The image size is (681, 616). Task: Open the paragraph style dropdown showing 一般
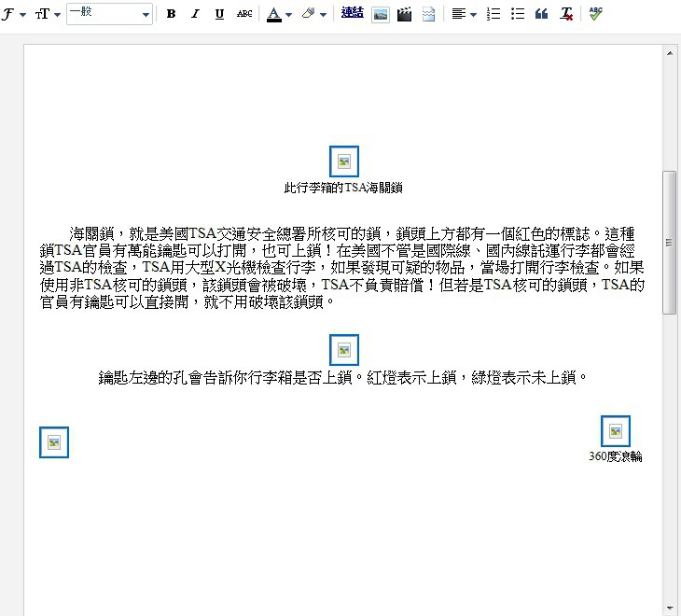[109, 14]
